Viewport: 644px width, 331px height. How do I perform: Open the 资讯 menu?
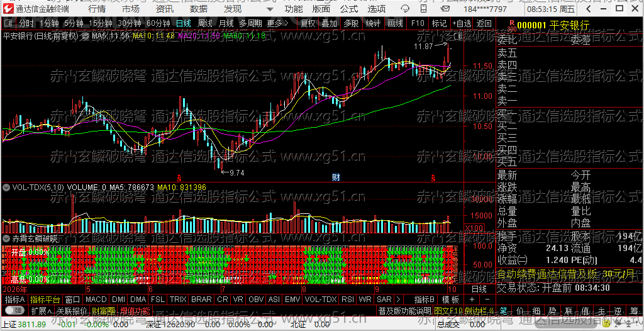click(x=165, y=9)
